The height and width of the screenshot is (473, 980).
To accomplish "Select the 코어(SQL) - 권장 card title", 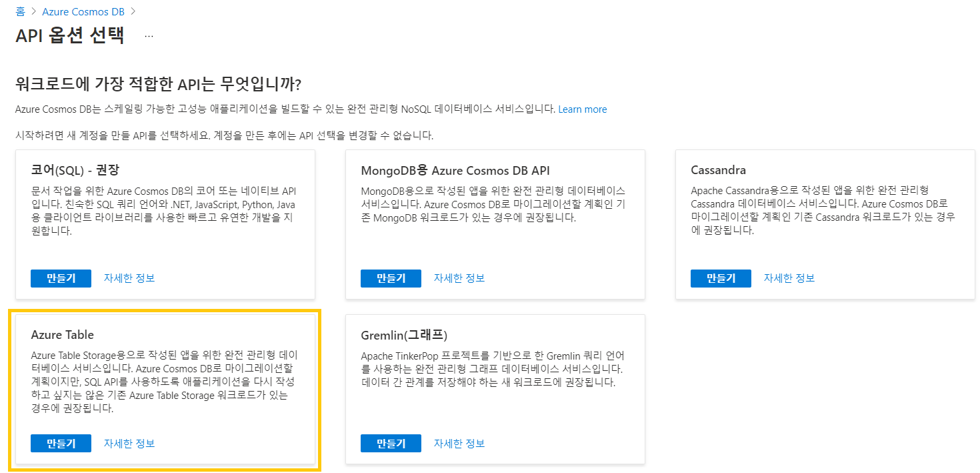I will pyautogui.click(x=75, y=169).
